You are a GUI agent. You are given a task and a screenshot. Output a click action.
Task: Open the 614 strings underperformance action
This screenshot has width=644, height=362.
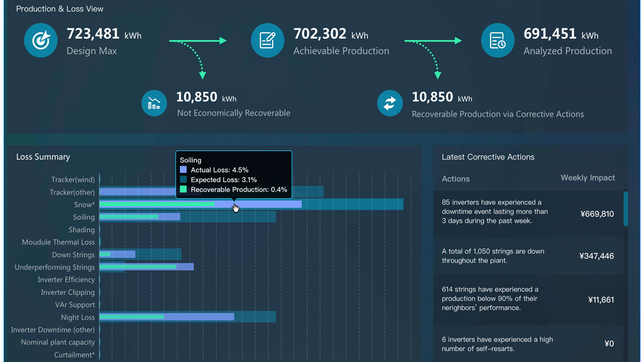[528, 300]
